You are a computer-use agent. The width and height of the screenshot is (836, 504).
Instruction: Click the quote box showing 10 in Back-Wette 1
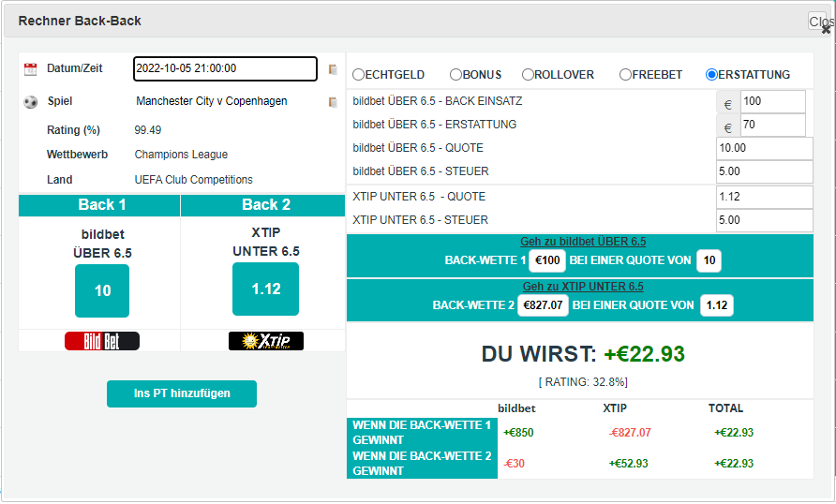(709, 260)
